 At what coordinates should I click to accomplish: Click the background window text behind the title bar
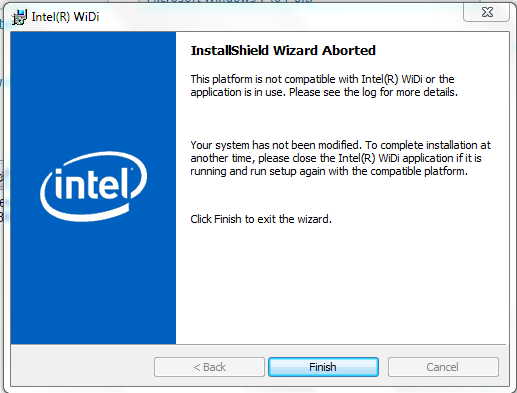(230, 1)
